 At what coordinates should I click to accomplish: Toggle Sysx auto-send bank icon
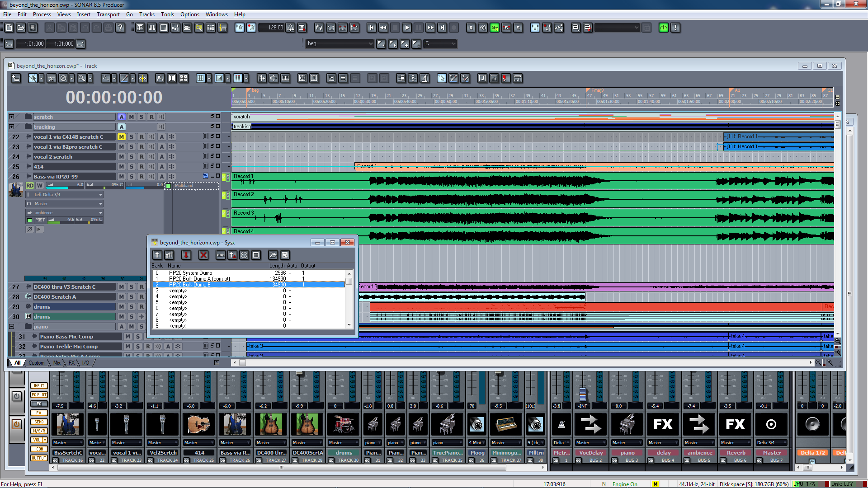coord(232,255)
